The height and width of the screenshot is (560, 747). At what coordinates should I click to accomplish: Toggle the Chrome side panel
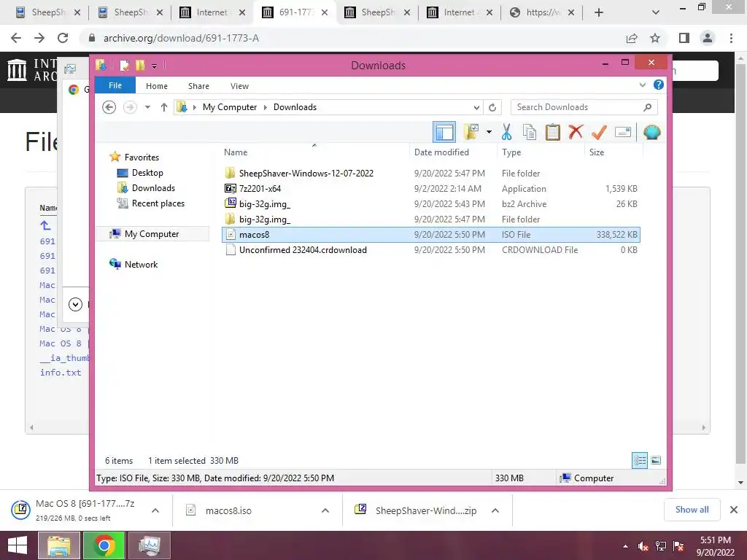684,38
